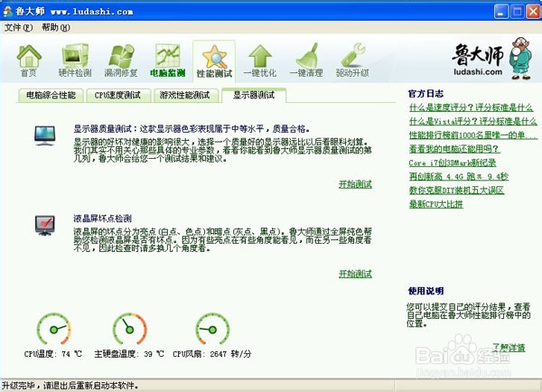This screenshot has height=392, width=542.
Task: Click the CPU温度: 74 ℃ reading
Action: click(x=53, y=354)
